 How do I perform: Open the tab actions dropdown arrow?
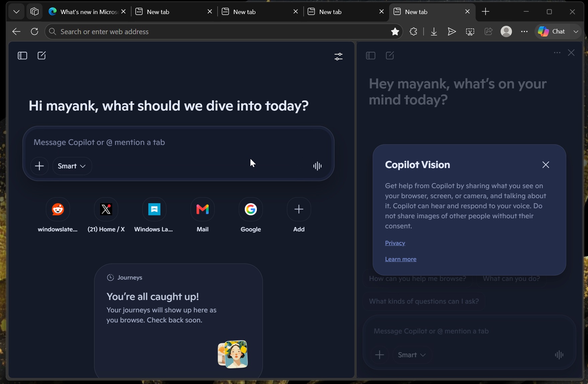coord(16,12)
